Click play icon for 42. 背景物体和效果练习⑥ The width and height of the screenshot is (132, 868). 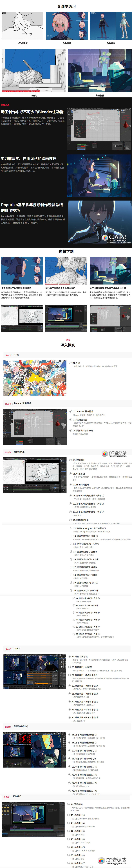click(x=70, y=791)
